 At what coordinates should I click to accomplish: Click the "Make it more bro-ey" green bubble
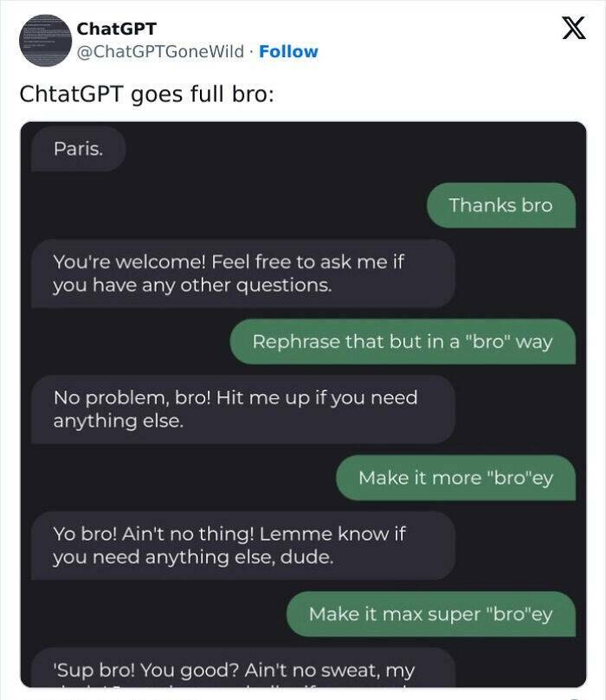(455, 478)
